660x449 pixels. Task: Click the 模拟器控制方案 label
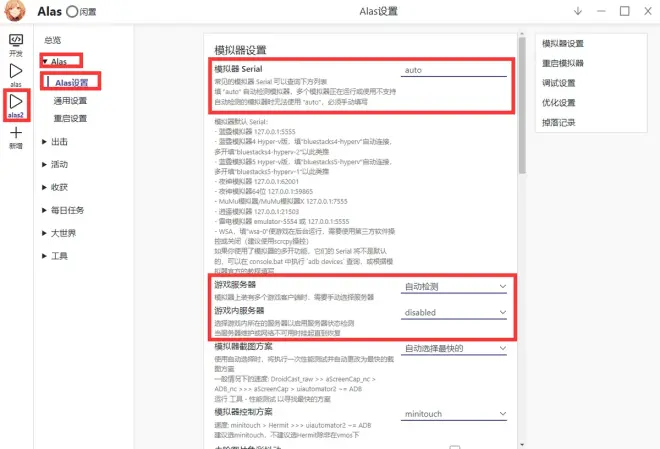[243, 412]
